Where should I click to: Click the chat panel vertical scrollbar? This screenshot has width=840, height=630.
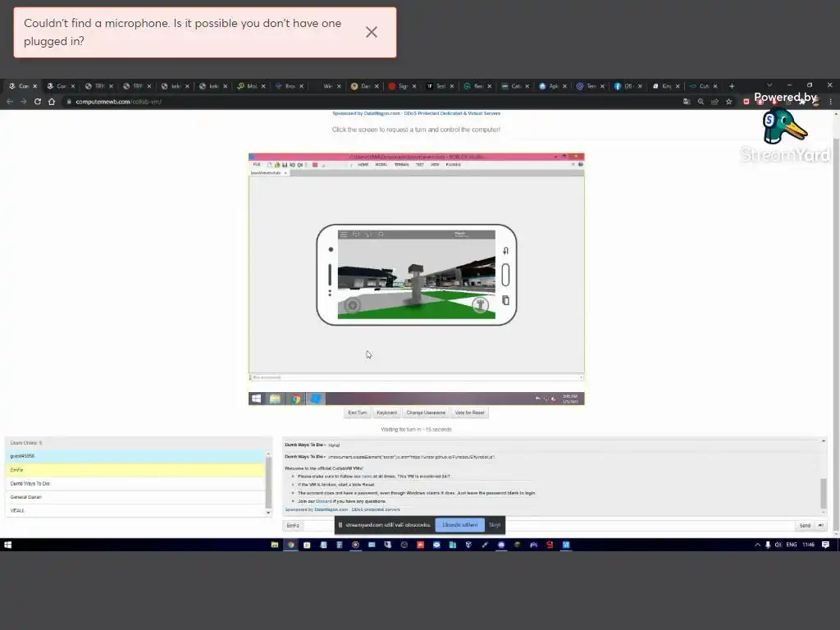[824, 493]
